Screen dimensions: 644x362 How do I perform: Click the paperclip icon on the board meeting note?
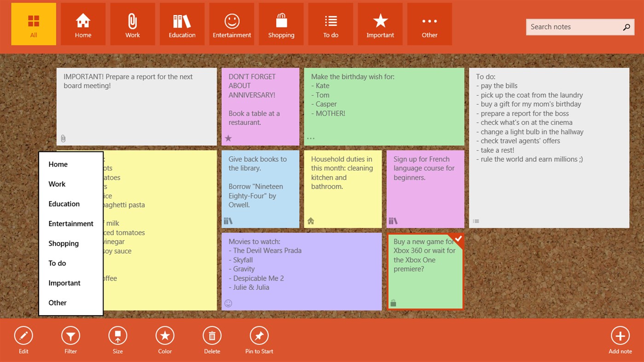coord(63,138)
